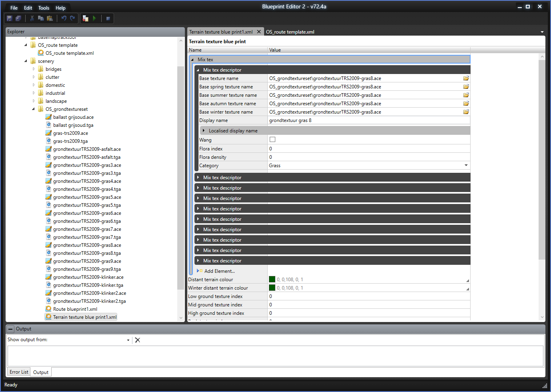
Task: Open the Edit menu
Action: point(28,8)
